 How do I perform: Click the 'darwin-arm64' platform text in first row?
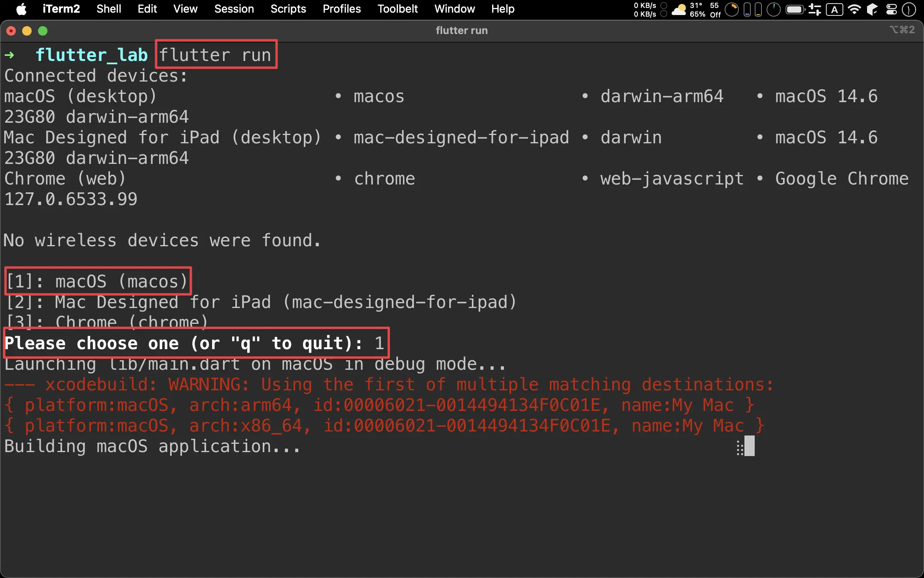(662, 96)
